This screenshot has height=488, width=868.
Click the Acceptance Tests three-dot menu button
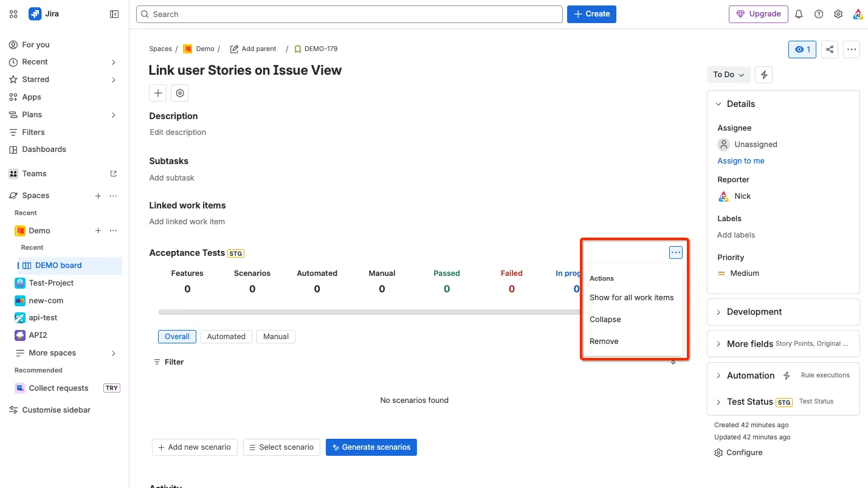tap(676, 252)
